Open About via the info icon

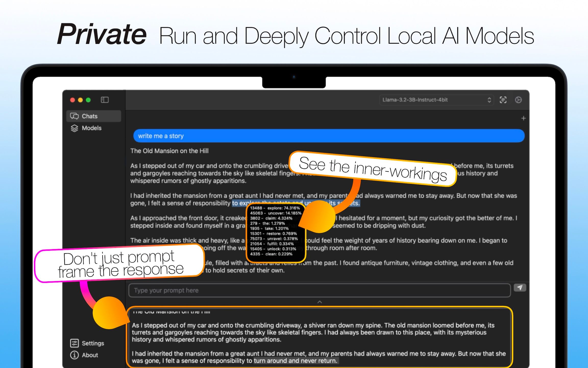click(74, 355)
